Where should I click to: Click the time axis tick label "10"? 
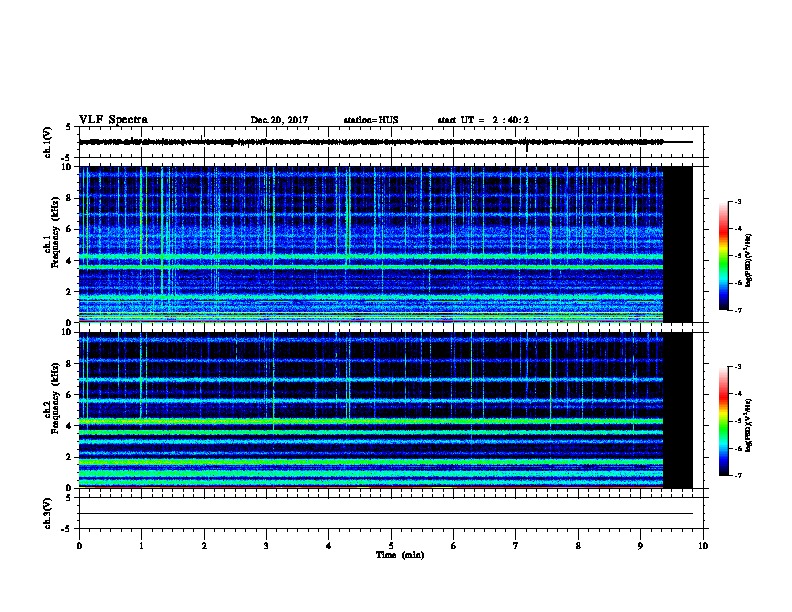pos(703,546)
